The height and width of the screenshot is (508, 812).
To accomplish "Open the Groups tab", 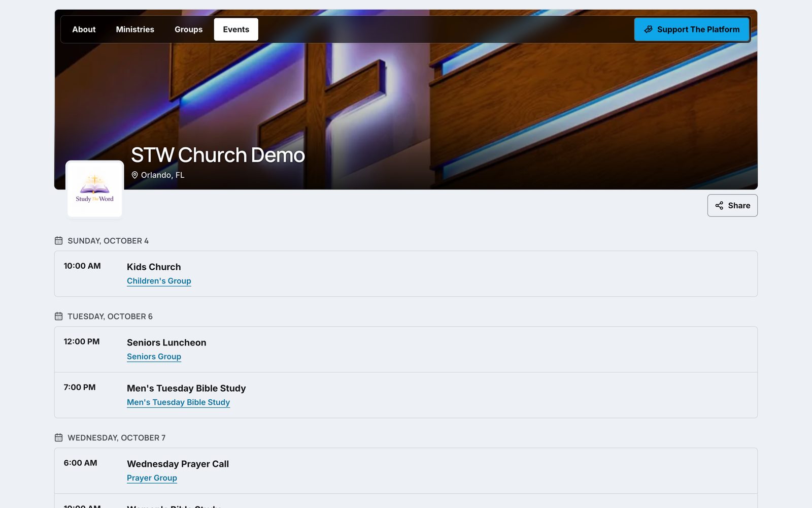I will [188, 29].
